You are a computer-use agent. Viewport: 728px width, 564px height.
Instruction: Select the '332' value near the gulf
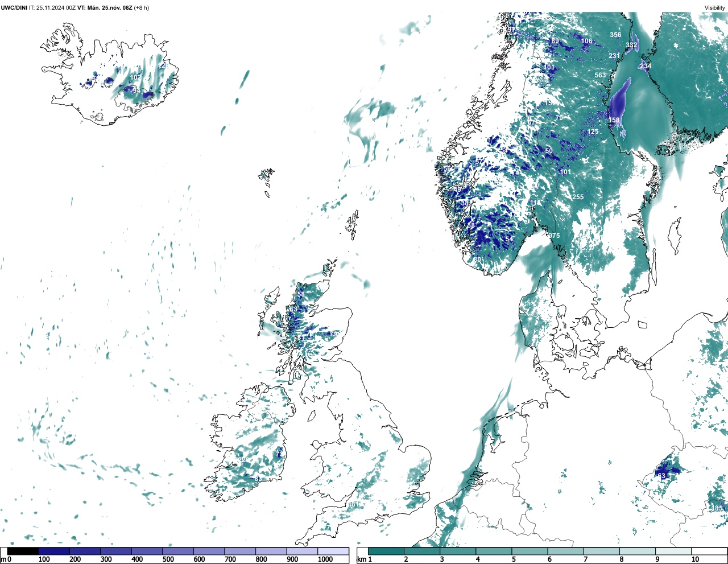point(631,45)
